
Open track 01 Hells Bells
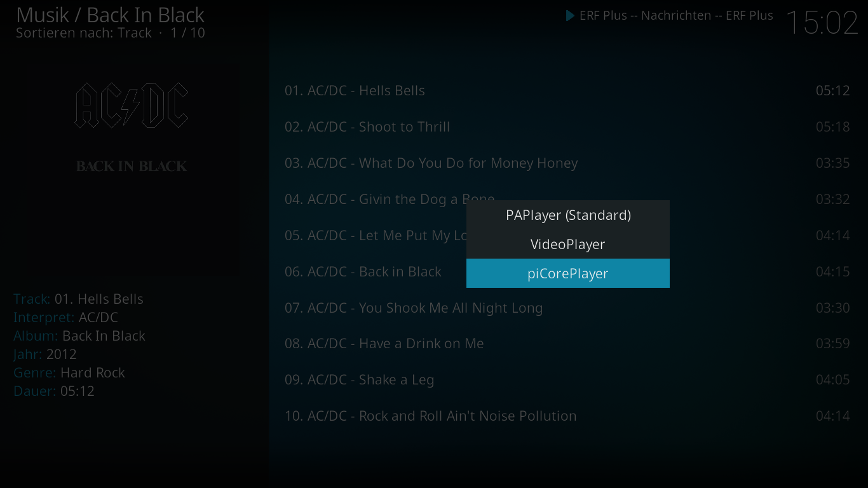[x=567, y=91]
